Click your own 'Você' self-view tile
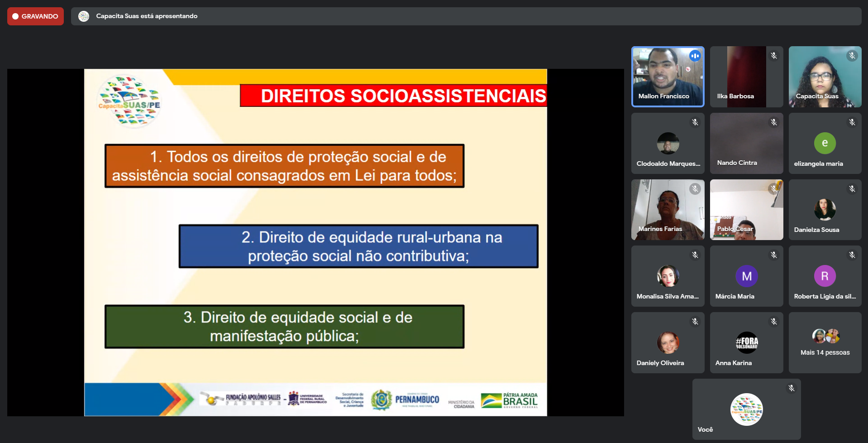 click(746, 409)
